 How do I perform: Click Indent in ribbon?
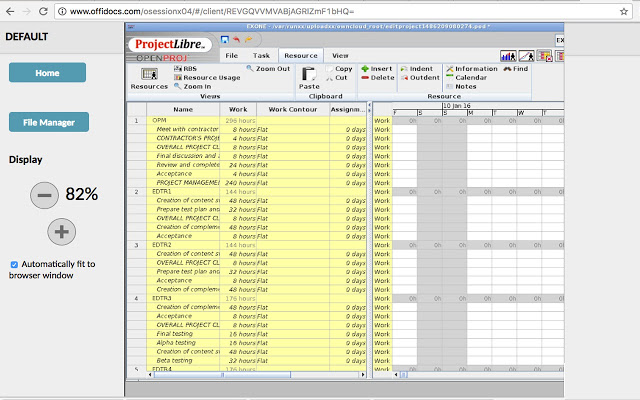click(x=416, y=69)
